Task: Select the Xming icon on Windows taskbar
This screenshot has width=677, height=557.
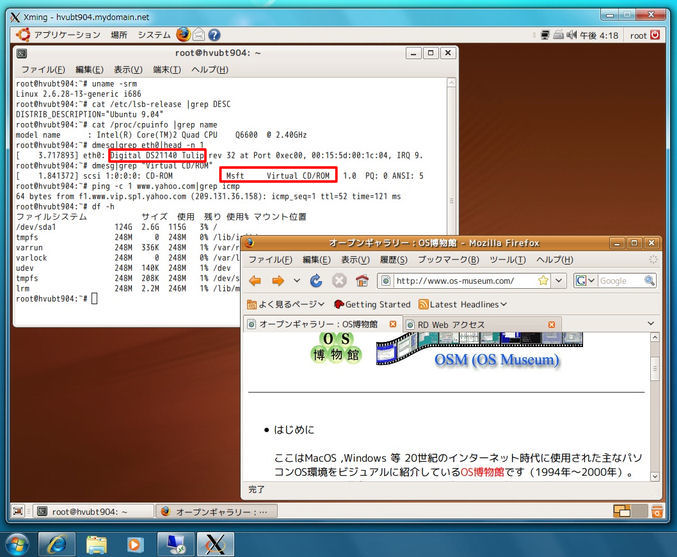Action: click(215, 544)
